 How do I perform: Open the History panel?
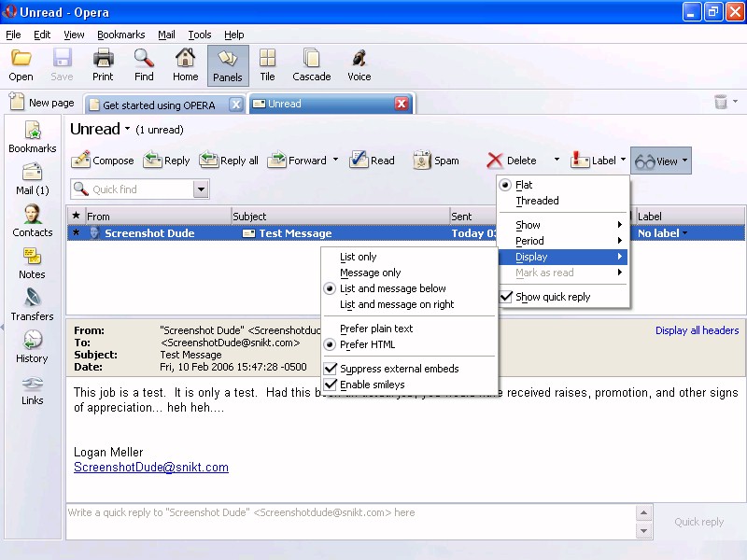click(33, 346)
